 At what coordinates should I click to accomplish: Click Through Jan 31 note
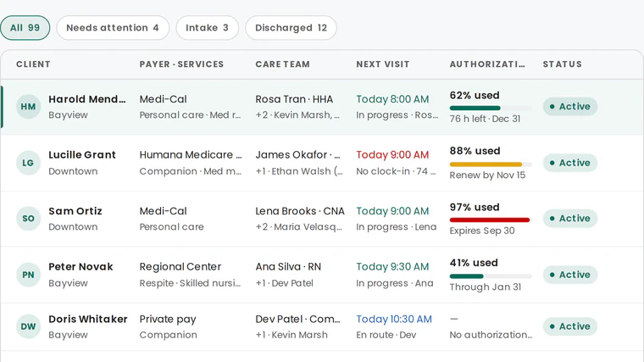(x=485, y=287)
